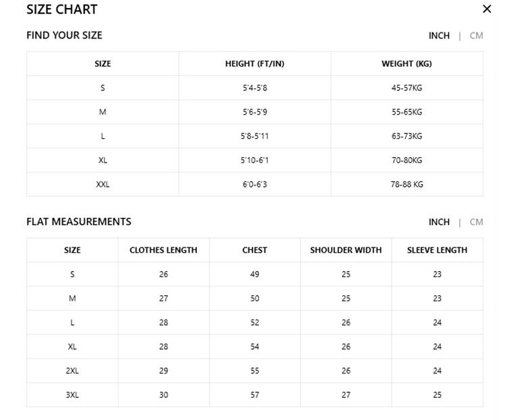
Task: Click the 45-57KG weight cell
Action: (407, 88)
